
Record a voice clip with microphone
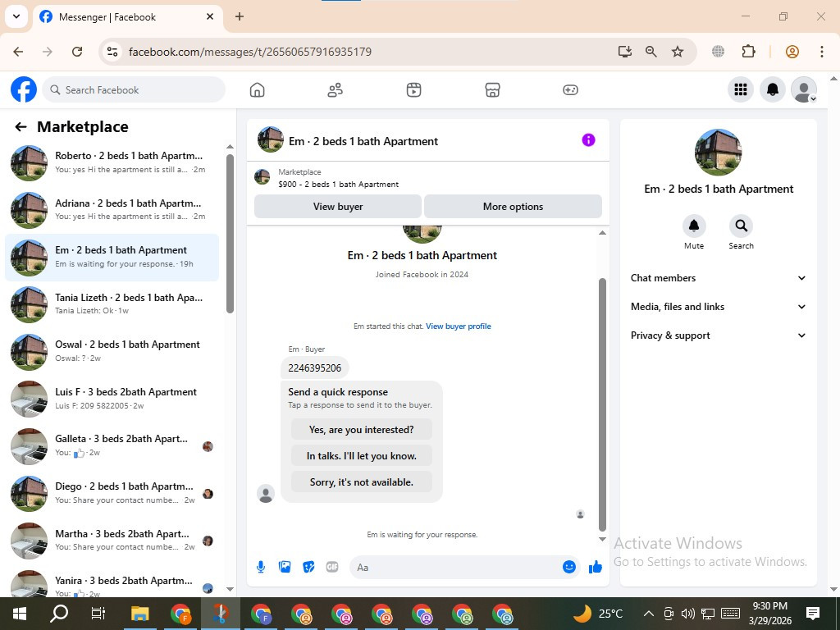click(260, 567)
